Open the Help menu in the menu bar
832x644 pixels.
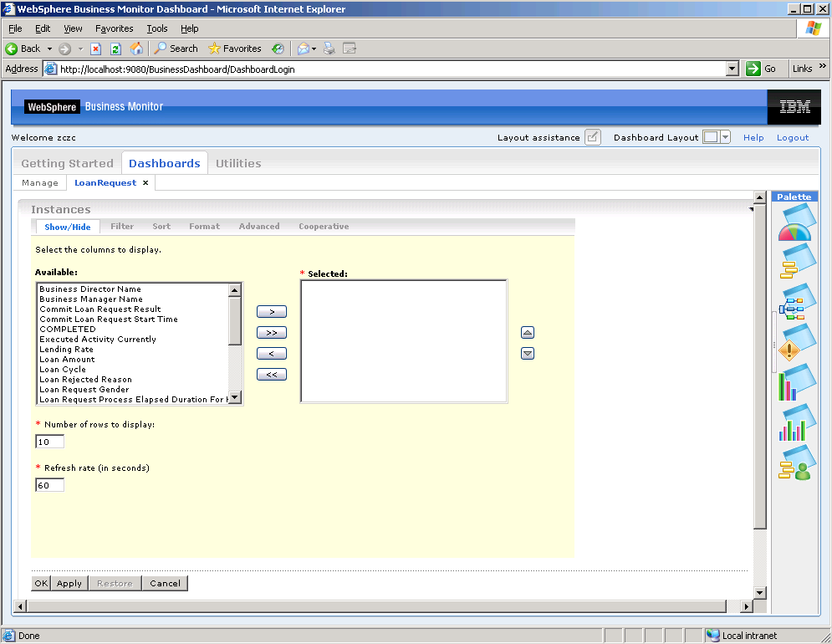coord(190,28)
